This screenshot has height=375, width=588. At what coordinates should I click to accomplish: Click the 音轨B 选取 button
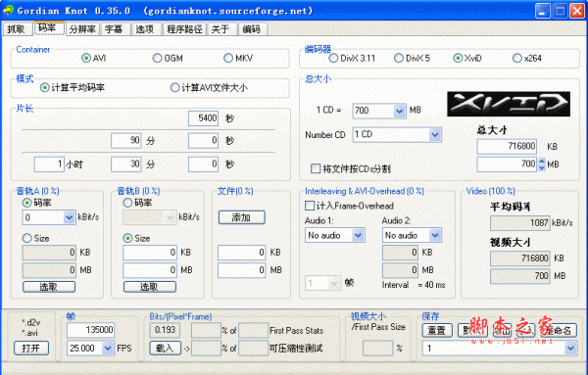click(150, 287)
